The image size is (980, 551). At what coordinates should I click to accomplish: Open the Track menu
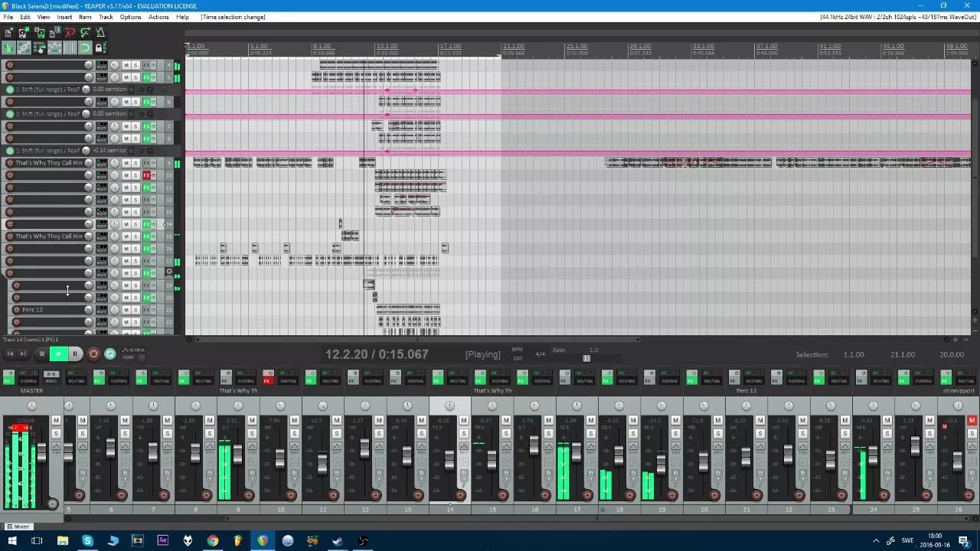pyautogui.click(x=106, y=17)
